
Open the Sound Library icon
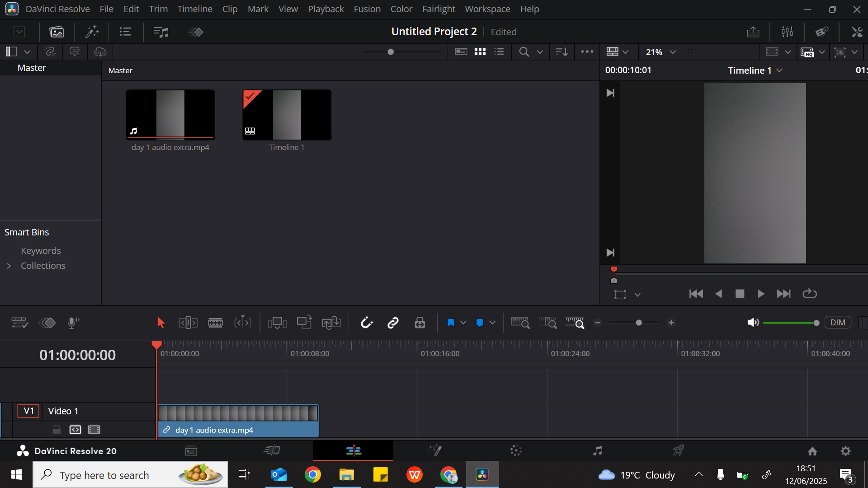pos(161,32)
